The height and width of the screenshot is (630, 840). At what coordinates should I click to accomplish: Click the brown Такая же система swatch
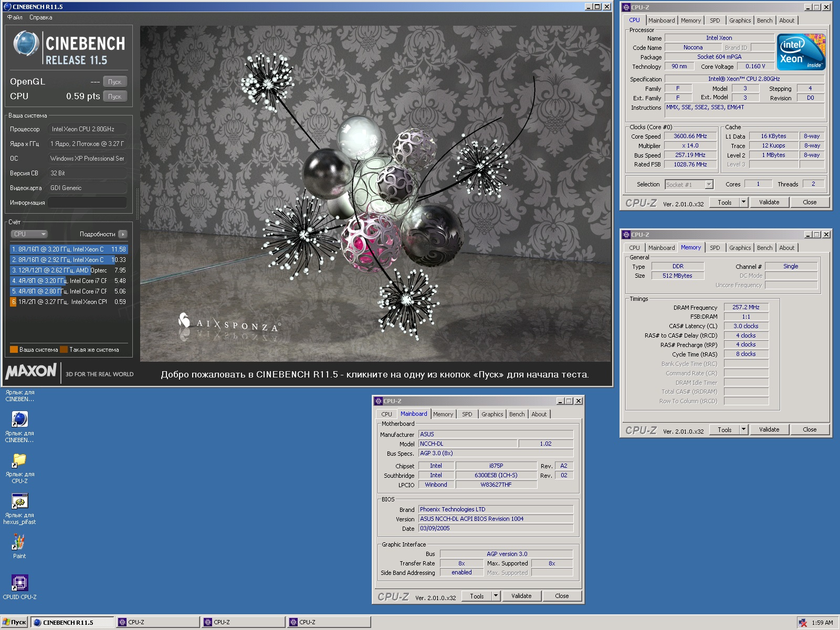point(64,350)
